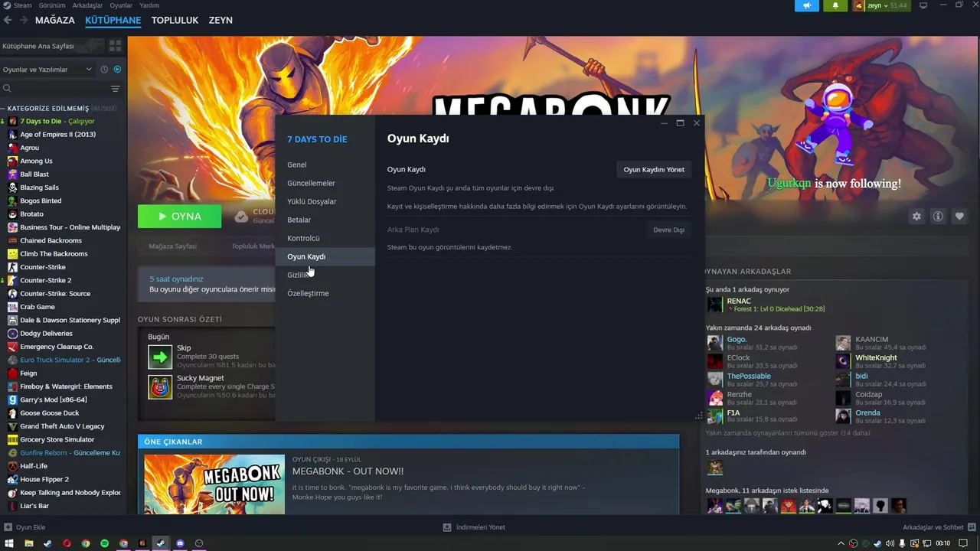Open the Devre Dışı background recording dropdown
Screen dimensions: 980x551
[x=668, y=230]
